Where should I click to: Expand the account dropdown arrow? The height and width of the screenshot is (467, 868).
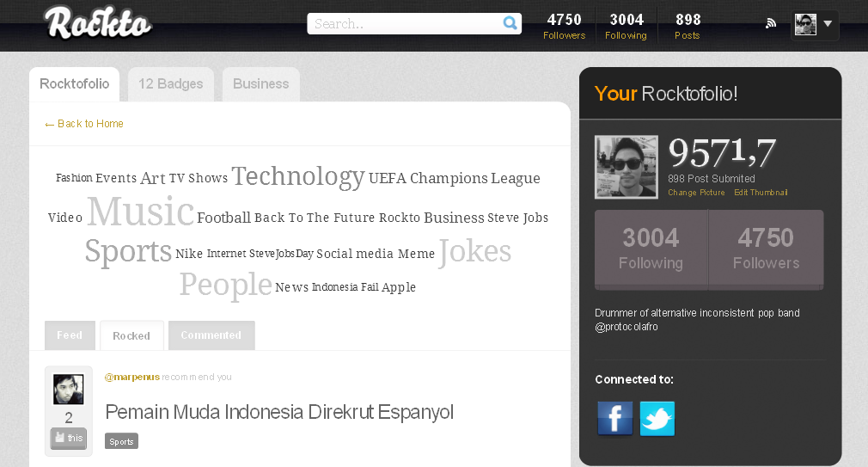click(x=828, y=24)
